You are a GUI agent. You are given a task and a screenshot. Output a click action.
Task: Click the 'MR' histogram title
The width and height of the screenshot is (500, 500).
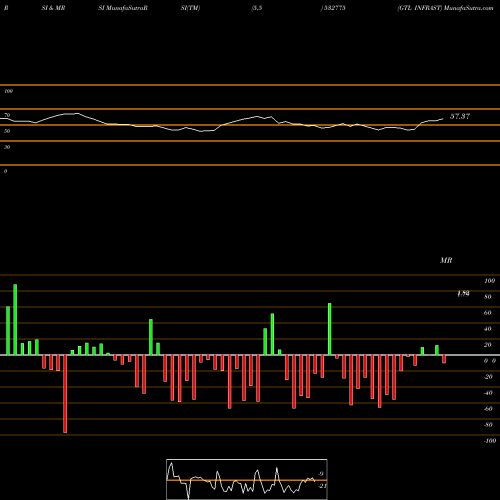(446, 260)
